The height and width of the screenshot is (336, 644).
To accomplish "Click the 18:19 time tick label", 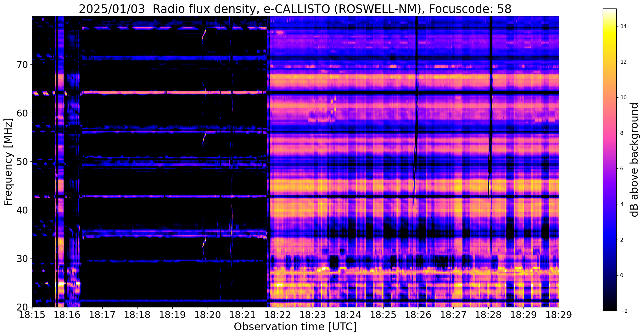I will tap(172, 315).
